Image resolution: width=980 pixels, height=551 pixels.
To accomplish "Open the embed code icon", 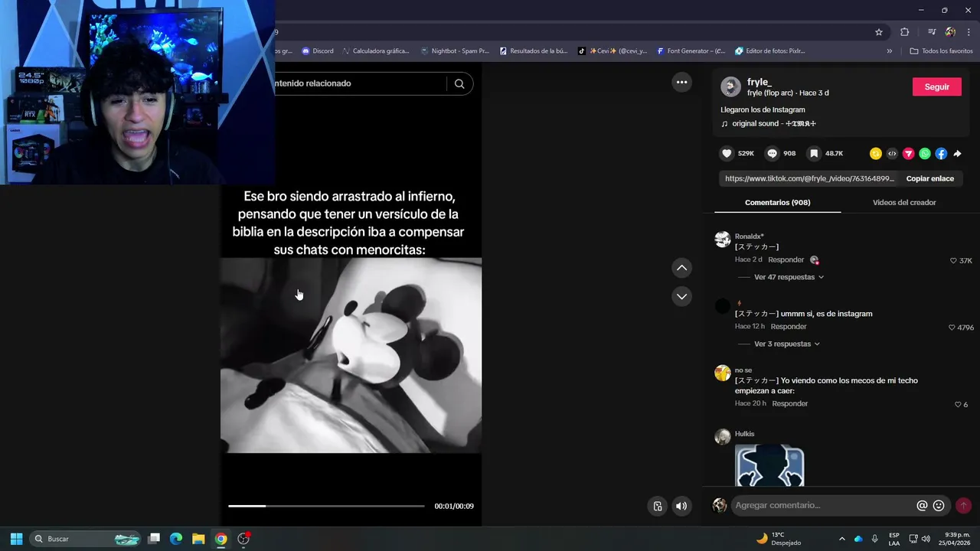I will click(x=892, y=154).
